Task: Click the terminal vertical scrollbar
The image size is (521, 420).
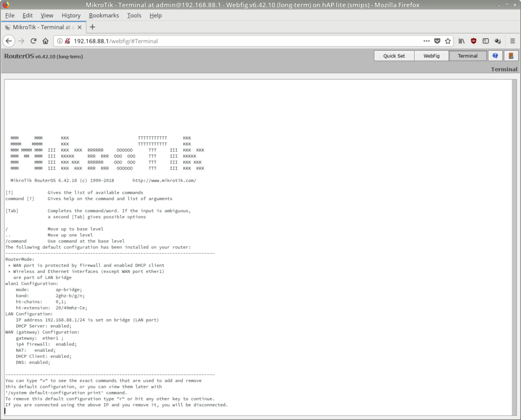Action: coord(514,247)
